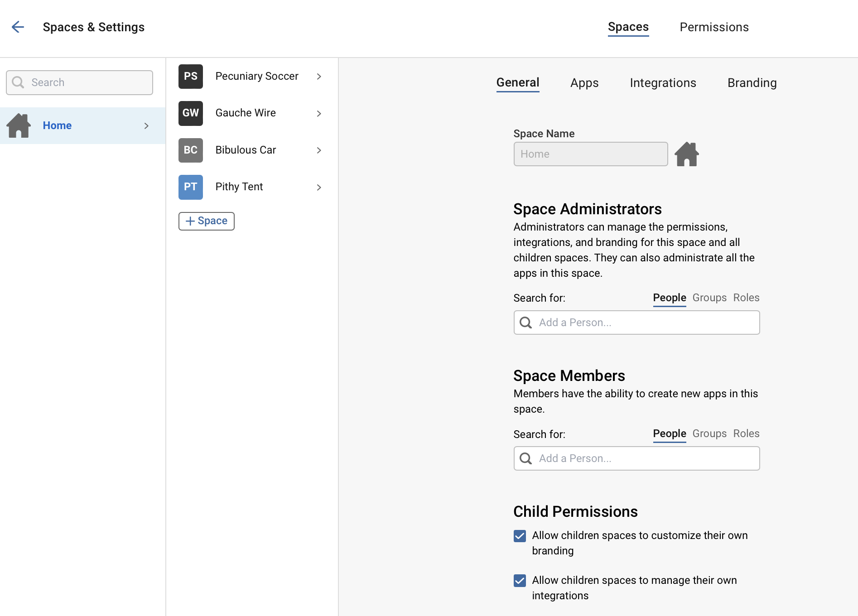The height and width of the screenshot is (616, 858).
Task: Click the GW avatar for Gauche Wire
Action: pyautogui.click(x=190, y=113)
